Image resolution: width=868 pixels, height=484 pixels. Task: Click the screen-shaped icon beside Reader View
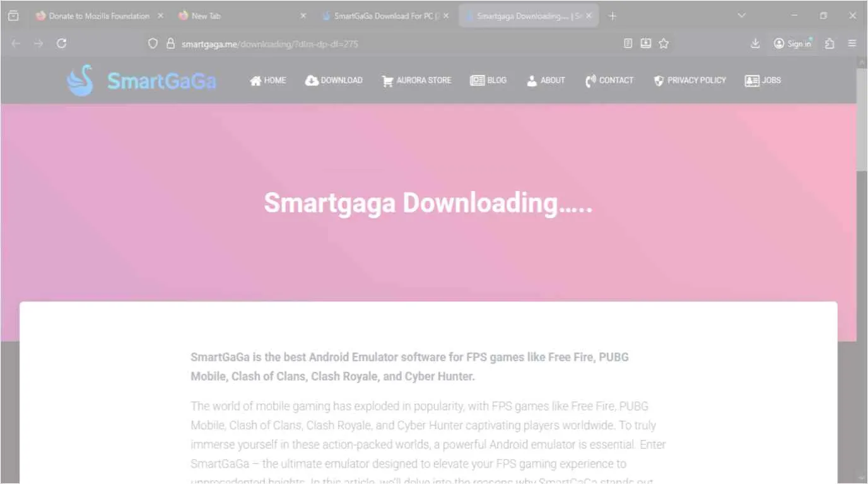pos(645,43)
